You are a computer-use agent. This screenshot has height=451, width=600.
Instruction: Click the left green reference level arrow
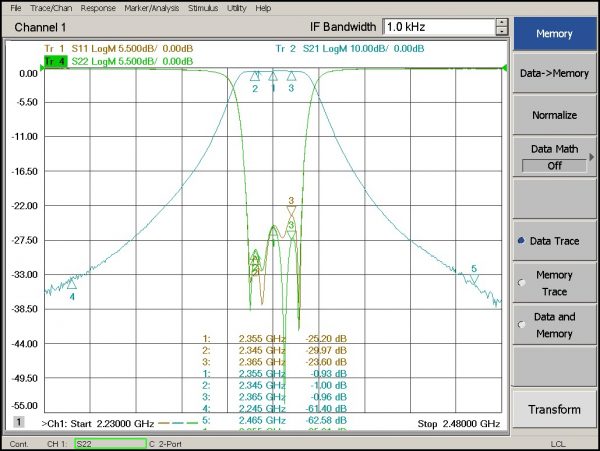click(x=42, y=68)
